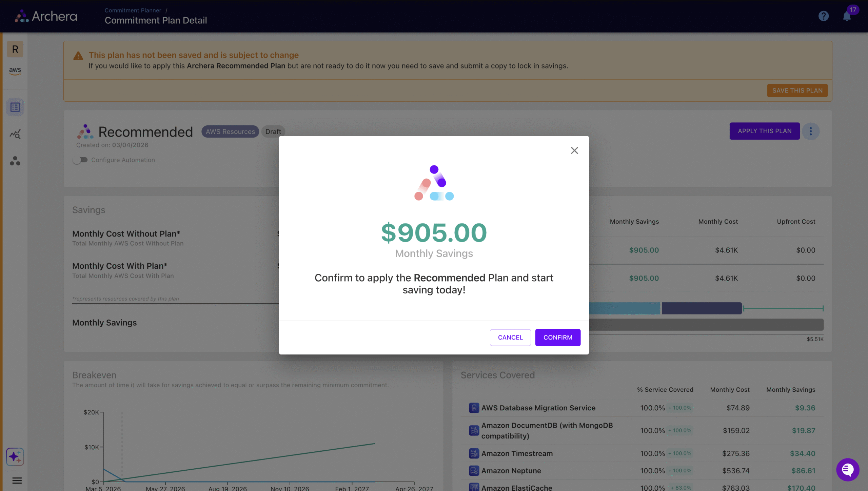Click the $86.61 Neptune monthly savings value
The height and width of the screenshot is (491, 868).
pos(804,471)
